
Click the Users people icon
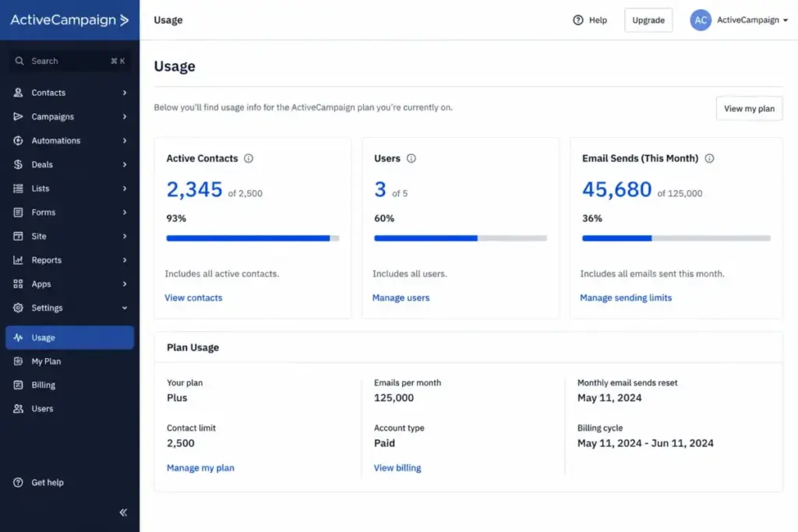tap(19, 408)
